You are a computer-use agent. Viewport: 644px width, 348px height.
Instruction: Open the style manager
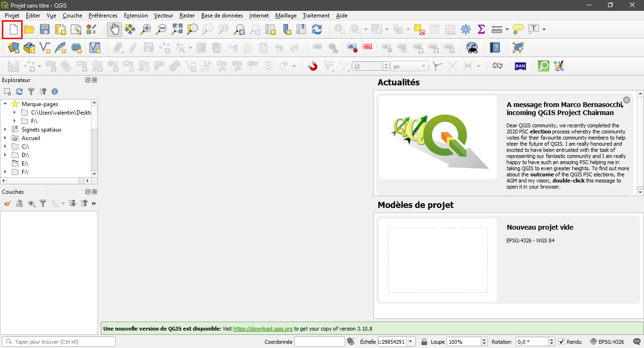click(x=91, y=30)
